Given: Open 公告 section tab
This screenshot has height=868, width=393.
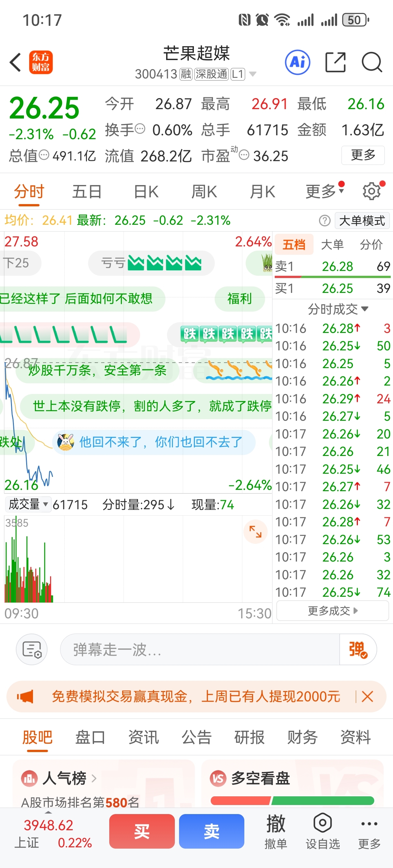Looking at the screenshot, I should click(x=196, y=737).
